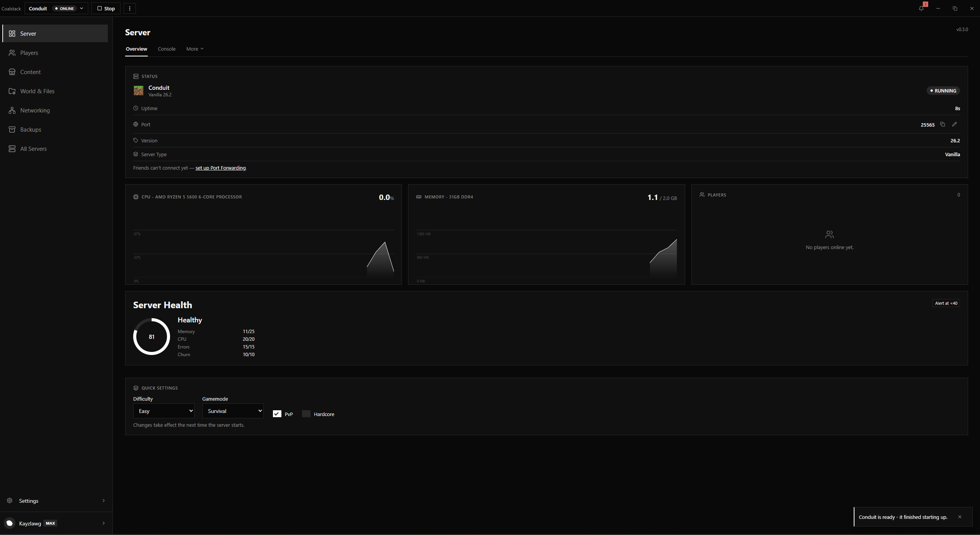This screenshot has width=980, height=535.
Task: Expand the Kayzlawg account chevron
Action: (103, 523)
